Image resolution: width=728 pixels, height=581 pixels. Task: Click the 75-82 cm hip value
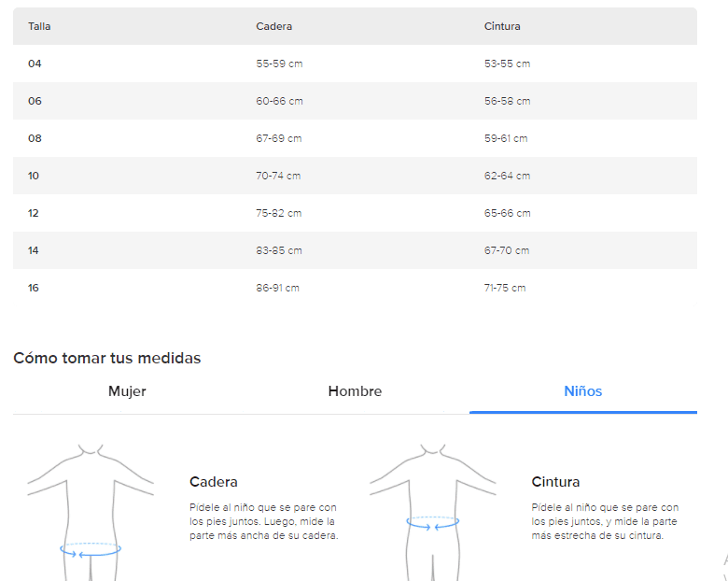(x=279, y=213)
